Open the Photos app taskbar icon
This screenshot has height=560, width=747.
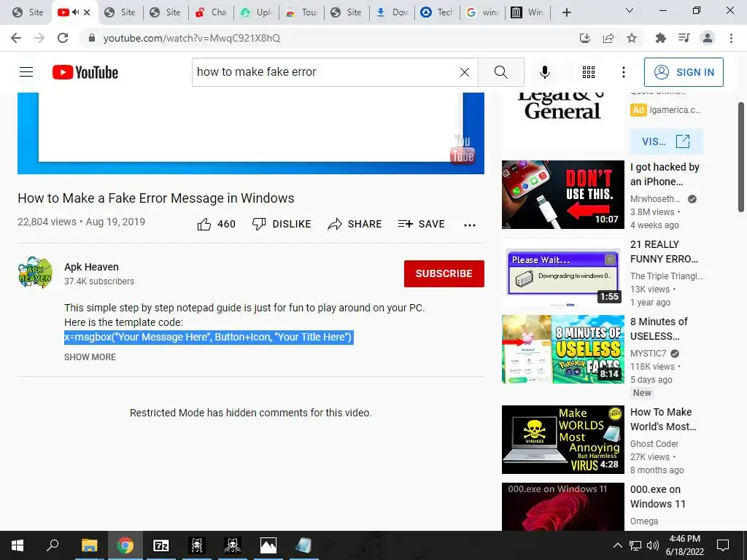tap(268, 545)
